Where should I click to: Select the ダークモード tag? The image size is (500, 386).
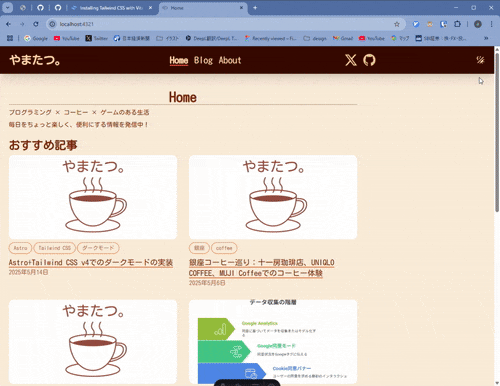pos(98,248)
